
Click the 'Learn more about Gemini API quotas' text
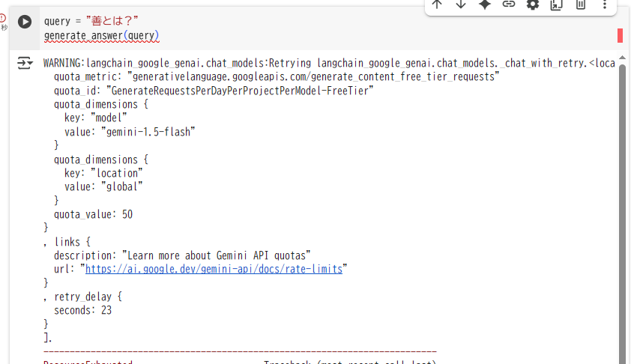coord(216,256)
